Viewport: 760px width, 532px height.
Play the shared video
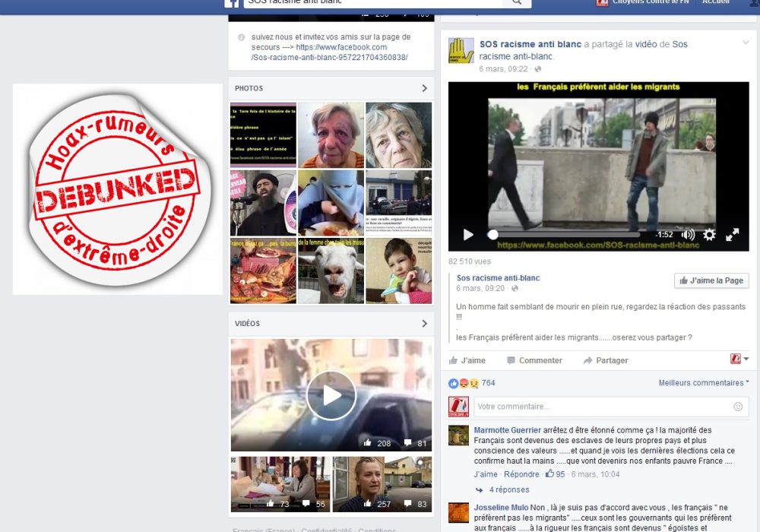click(x=468, y=235)
